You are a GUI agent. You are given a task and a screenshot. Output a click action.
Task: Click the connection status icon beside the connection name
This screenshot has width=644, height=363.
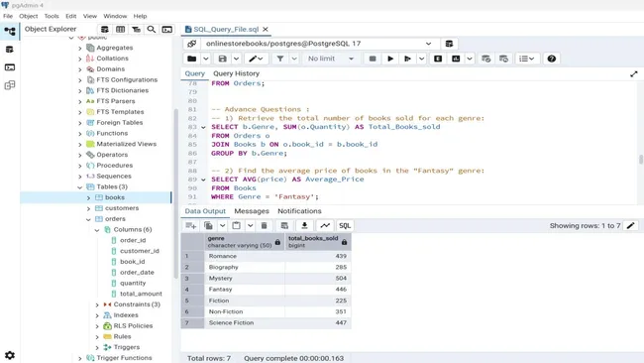pos(192,44)
